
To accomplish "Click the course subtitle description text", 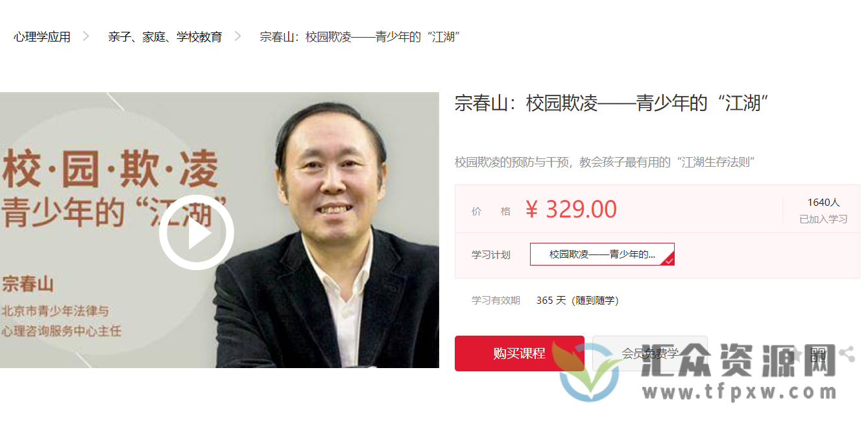I will (605, 162).
